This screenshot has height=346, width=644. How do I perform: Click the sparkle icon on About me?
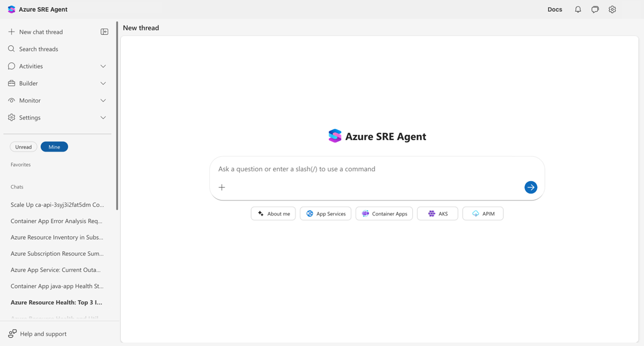click(x=260, y=214)
